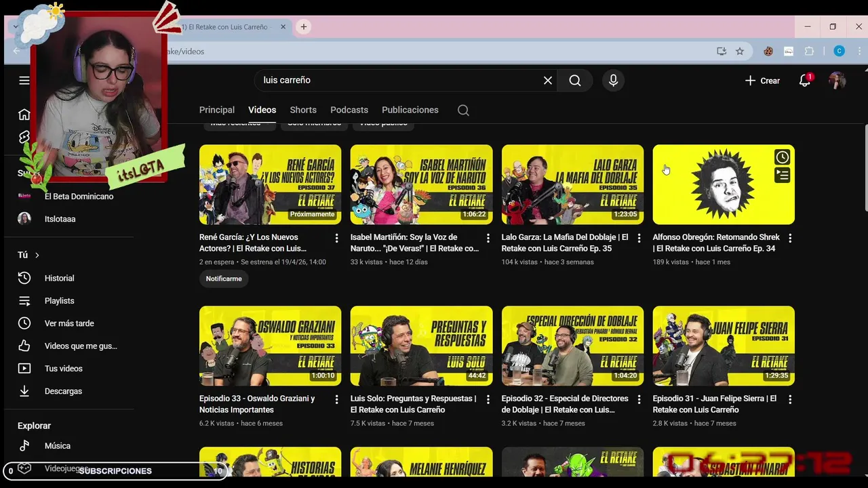Open options for Alfonso Obregón video

coord(790,238)
